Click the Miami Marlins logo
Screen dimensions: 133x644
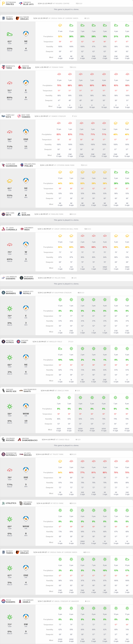(x=19, y=214)
